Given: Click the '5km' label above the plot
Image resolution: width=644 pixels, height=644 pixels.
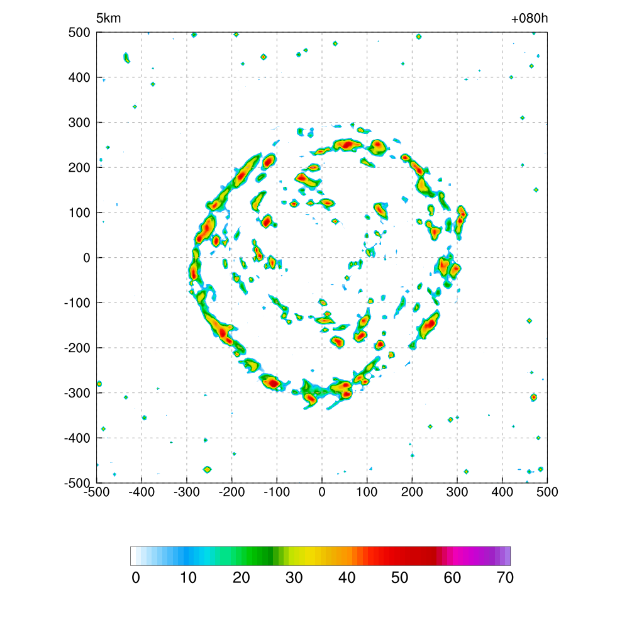Looking at the screenshot, I should [108, 18].
